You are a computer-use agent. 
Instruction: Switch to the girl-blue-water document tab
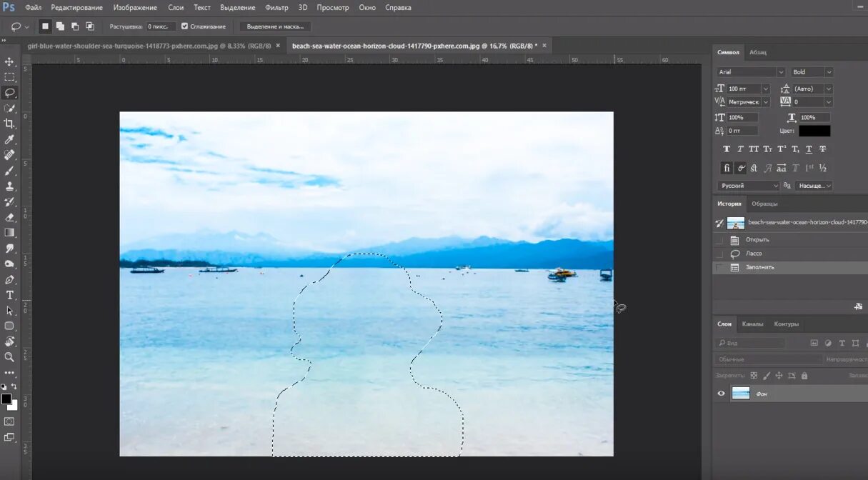tap(149, 46)
